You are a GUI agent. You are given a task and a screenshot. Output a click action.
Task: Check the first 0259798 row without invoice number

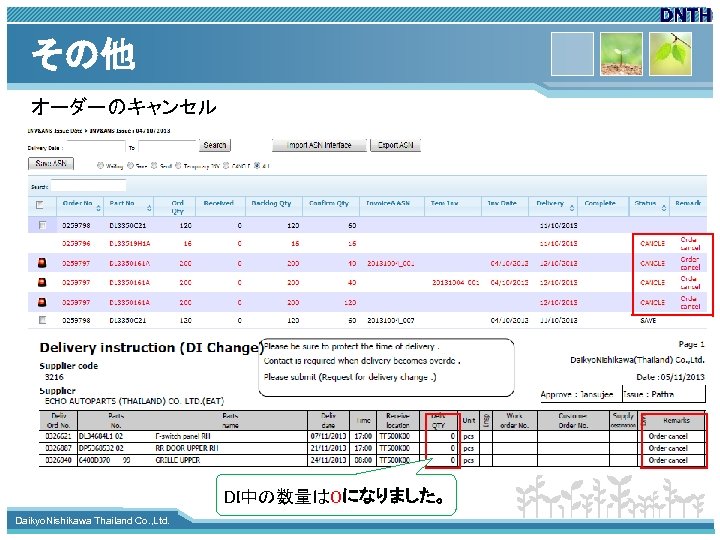click(x=42, y=225)
